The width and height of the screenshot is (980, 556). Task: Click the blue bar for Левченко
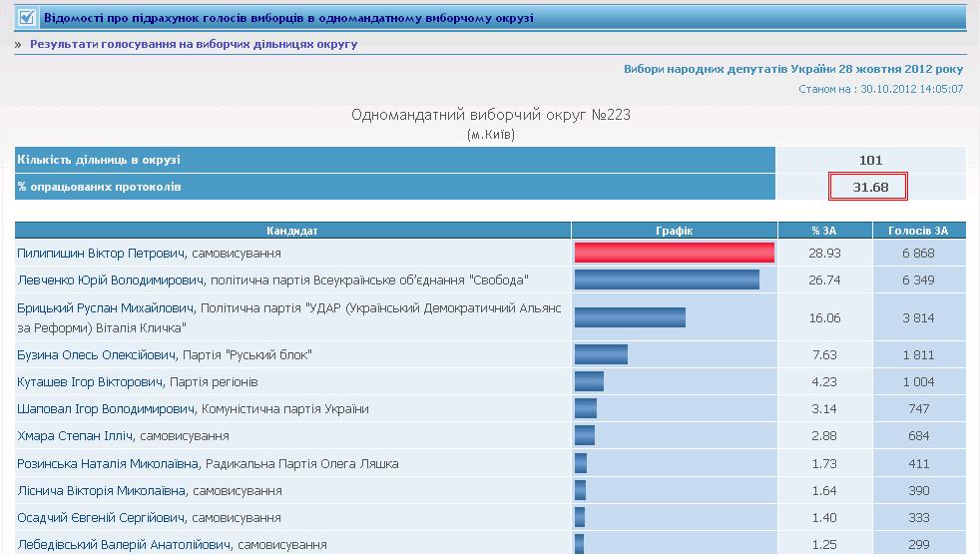coord(667,280)
